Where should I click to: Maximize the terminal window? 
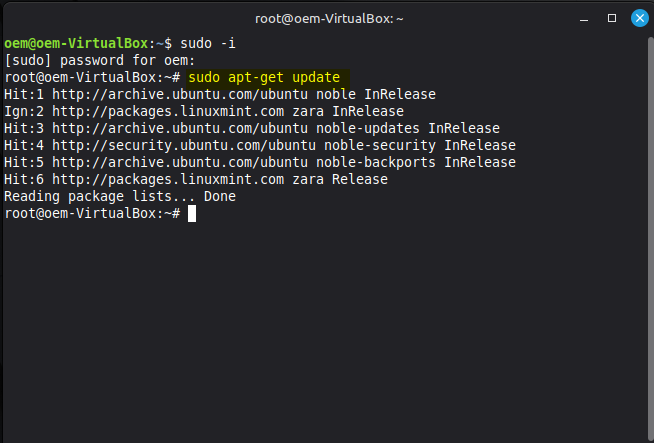611,18
